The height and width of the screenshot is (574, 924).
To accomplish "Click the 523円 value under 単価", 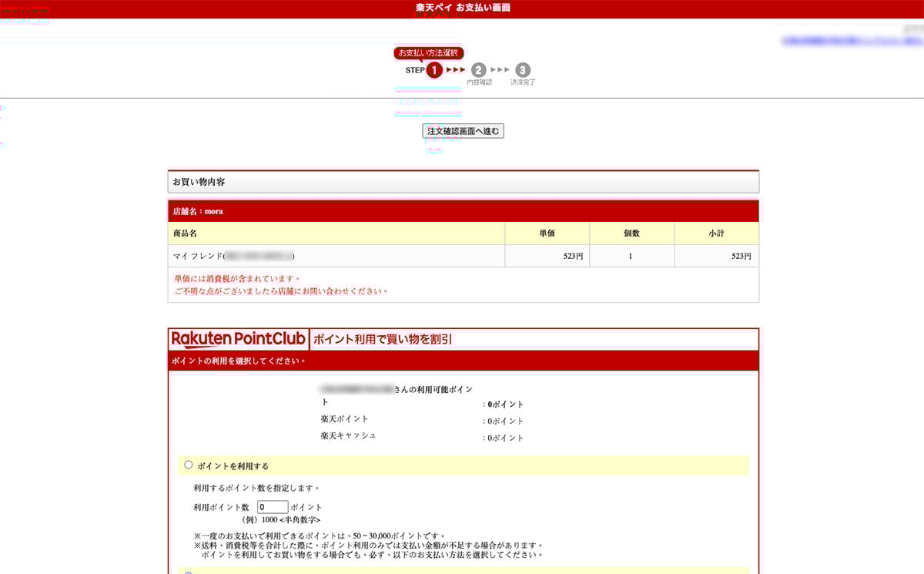I will [573, 256].
